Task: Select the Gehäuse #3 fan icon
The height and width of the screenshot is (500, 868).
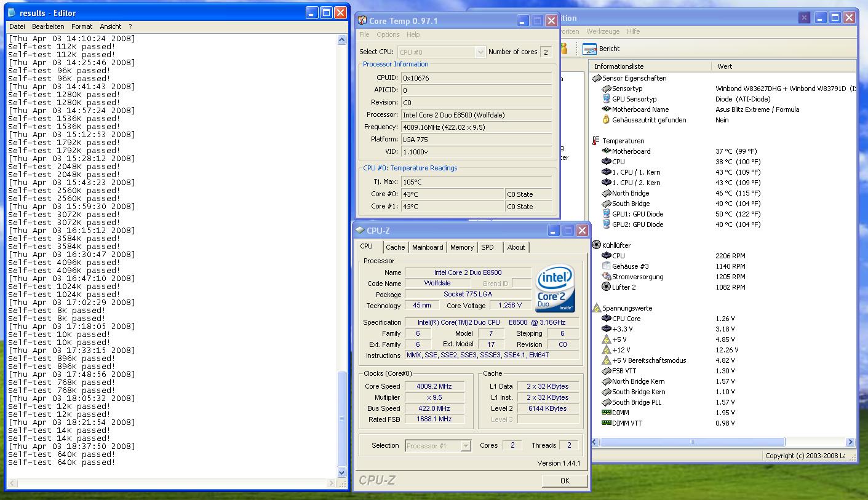Action: coord(607,266)
